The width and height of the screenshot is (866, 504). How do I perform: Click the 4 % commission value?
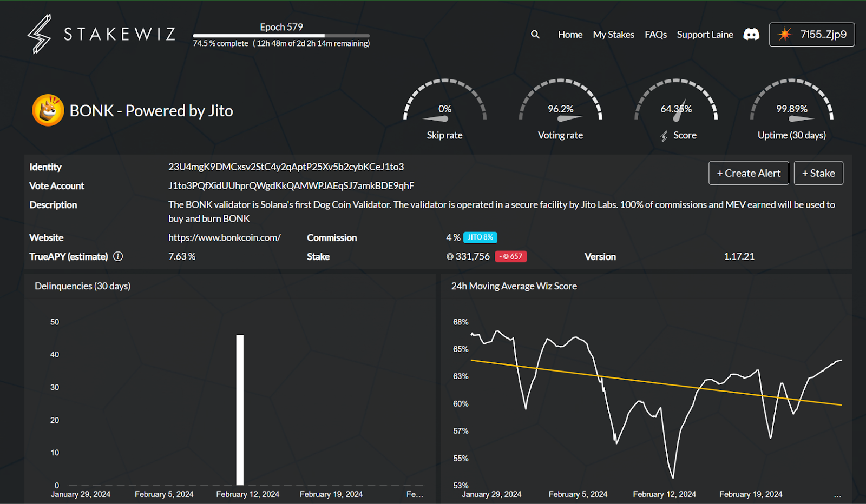click(453, 237)
